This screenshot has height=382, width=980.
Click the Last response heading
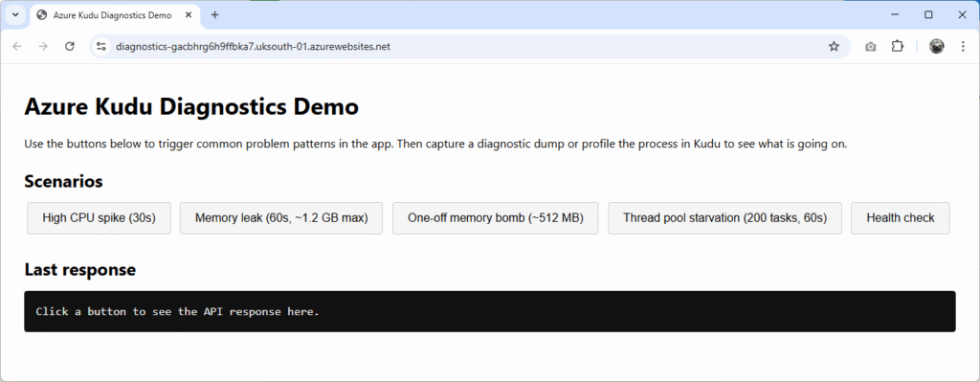(x=80, y=270)
